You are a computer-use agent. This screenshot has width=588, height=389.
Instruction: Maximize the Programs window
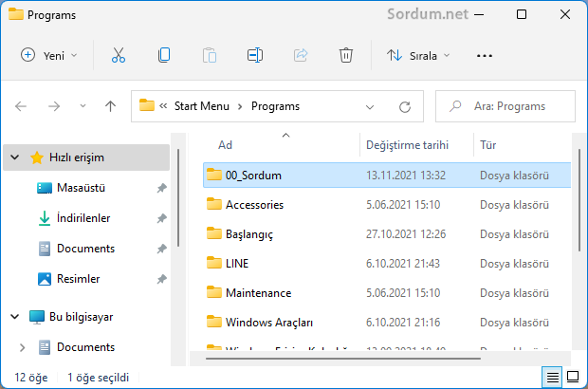tap(522, 14)
